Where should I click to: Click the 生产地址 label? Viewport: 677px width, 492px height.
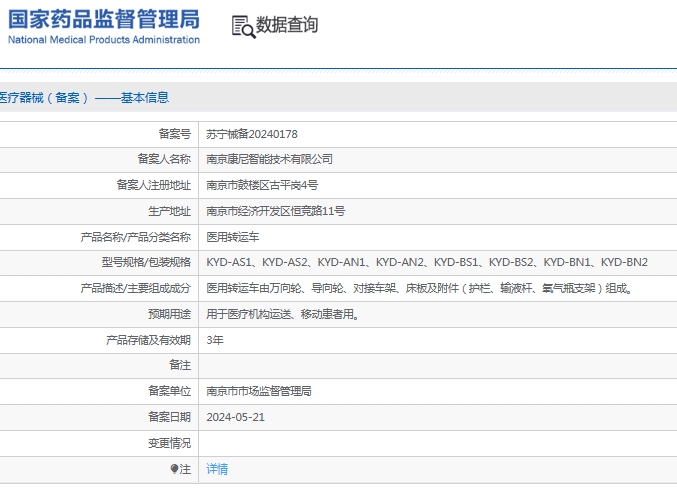(x=169, y=211)
